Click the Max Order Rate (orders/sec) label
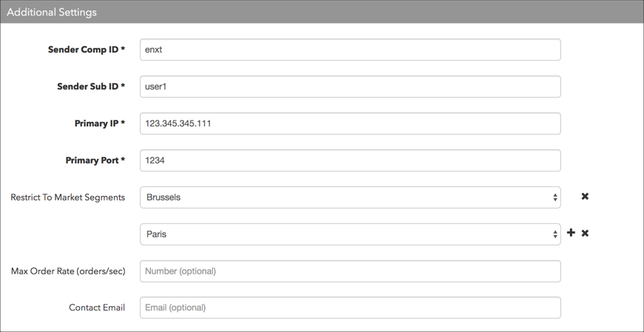This screenshot has width=644, height=332. [68, 271]
